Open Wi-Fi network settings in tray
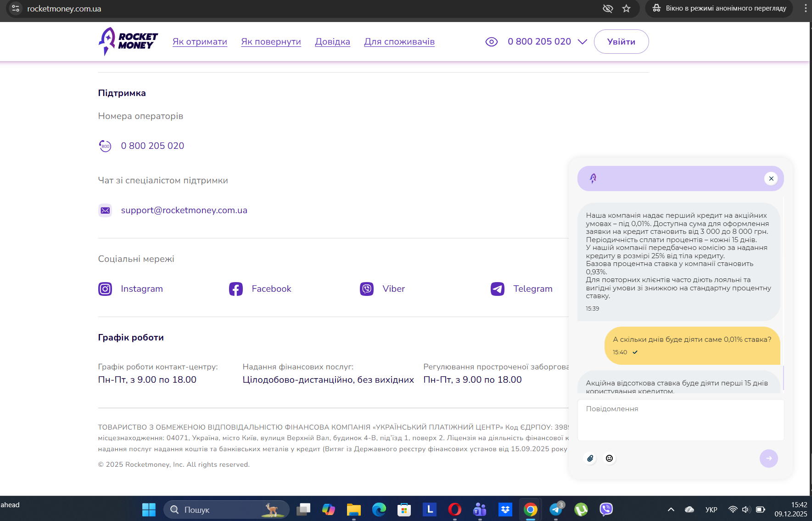812x521 pixels. (733, 510)
